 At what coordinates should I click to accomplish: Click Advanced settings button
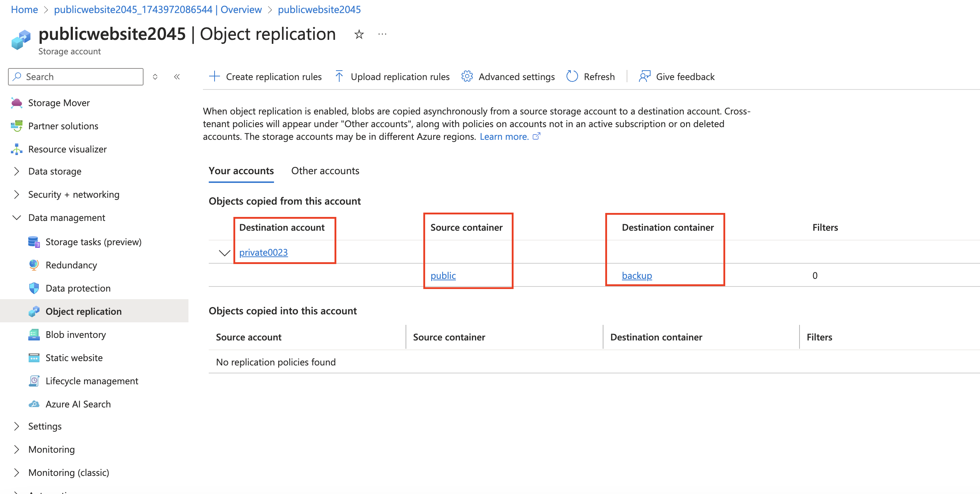coord(508,76)
